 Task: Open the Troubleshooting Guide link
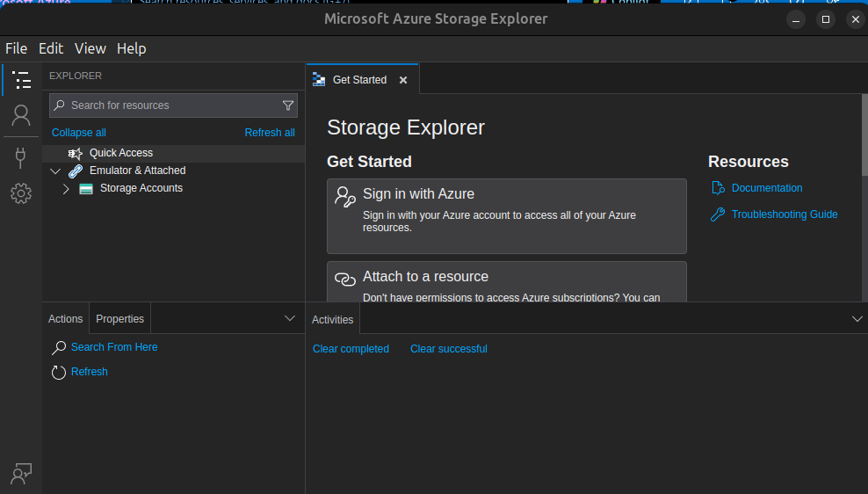click(x=785, y=214)
